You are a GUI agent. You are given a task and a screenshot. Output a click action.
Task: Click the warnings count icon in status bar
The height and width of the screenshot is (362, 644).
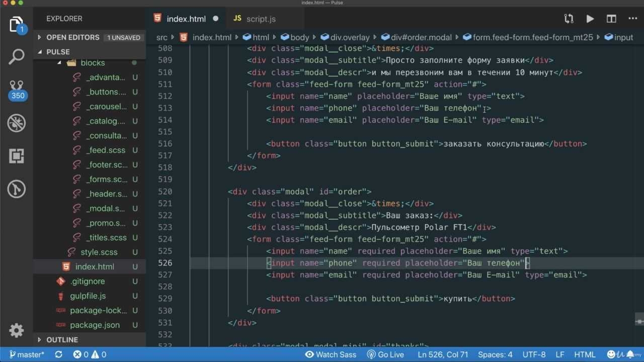(x=99, y=354)
